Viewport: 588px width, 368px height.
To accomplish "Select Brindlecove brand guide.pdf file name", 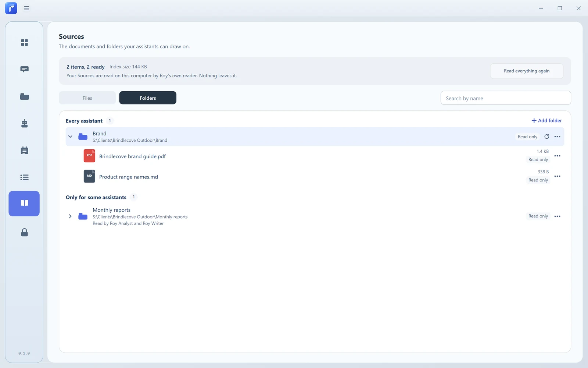I will tap(132, 156).
